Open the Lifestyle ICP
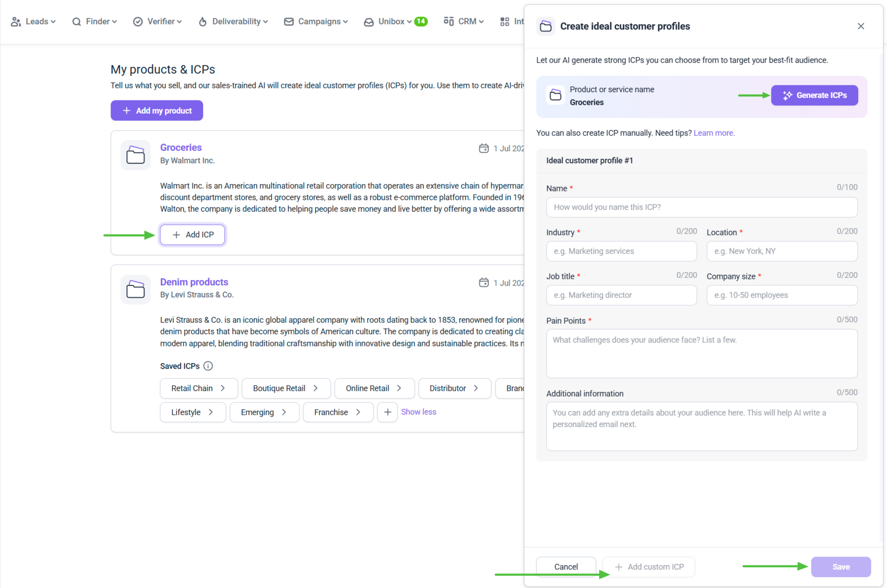 pos(193,412)
